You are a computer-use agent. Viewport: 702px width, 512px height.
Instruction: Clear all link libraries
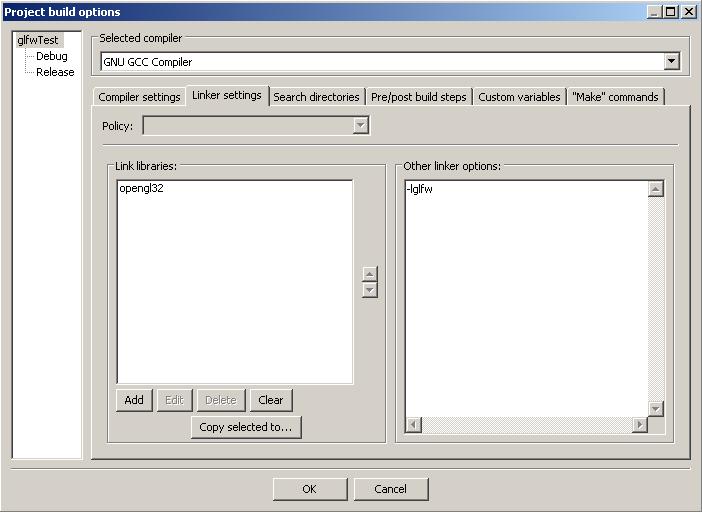(x=271, y=400)
